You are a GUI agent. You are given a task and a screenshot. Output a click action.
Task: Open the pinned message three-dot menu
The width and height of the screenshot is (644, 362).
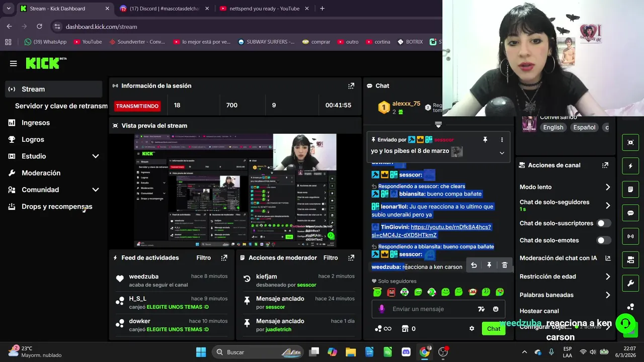[502, 140]
